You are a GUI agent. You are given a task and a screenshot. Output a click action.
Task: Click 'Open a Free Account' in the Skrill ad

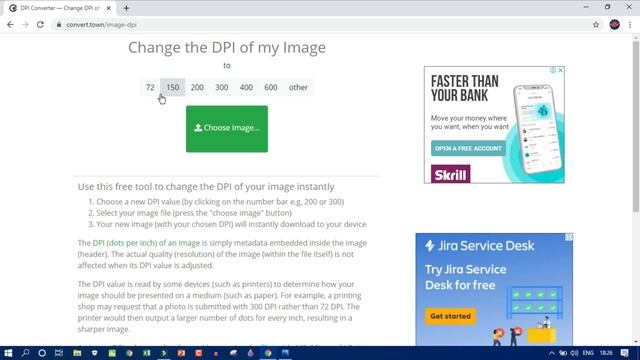coord(468,149)
